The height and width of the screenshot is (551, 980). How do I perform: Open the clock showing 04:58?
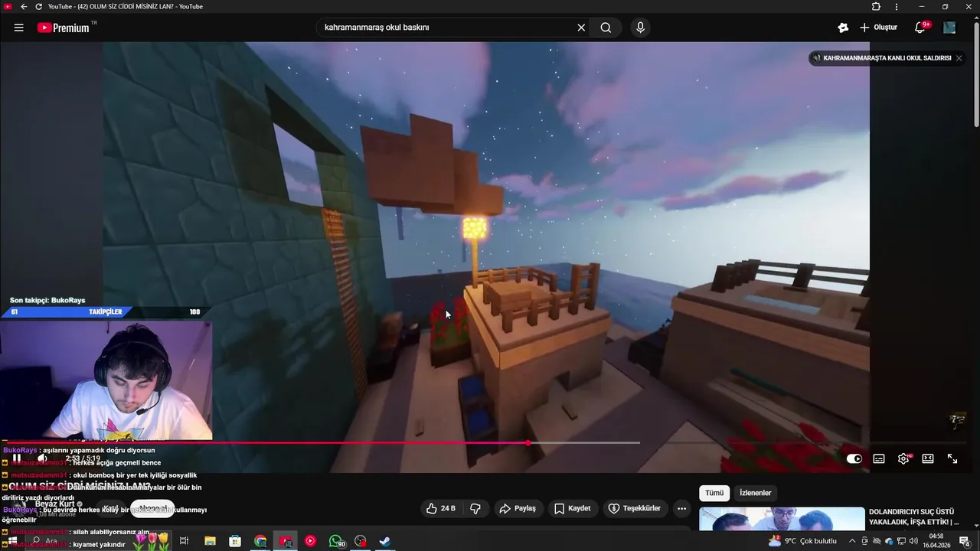click(936, 541)
